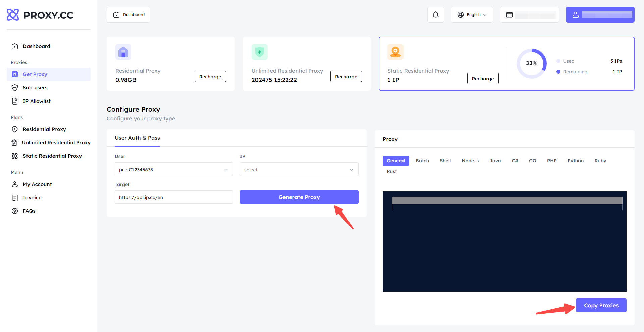Click the 202475 15:22:22 time value

tap(274, 80)
